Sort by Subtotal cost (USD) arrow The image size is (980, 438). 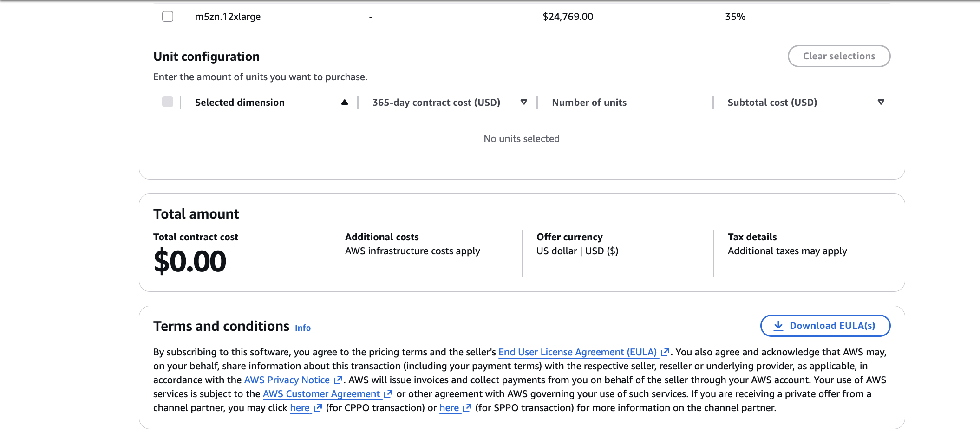pyautogui.click(x=881, y=103)
